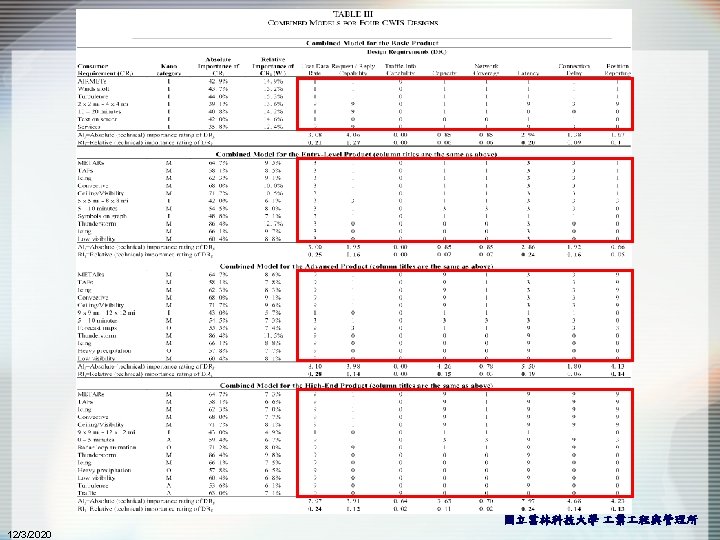Select the Chinese footer "國立雲林科技大學 工業工程與管理所"

(x=601, y=520)
